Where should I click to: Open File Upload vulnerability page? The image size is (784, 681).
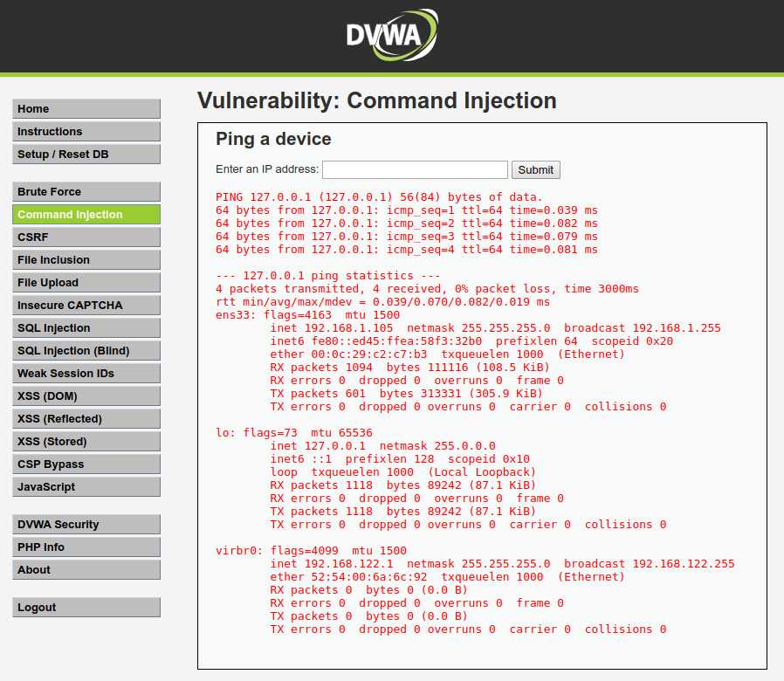(86, 283)
